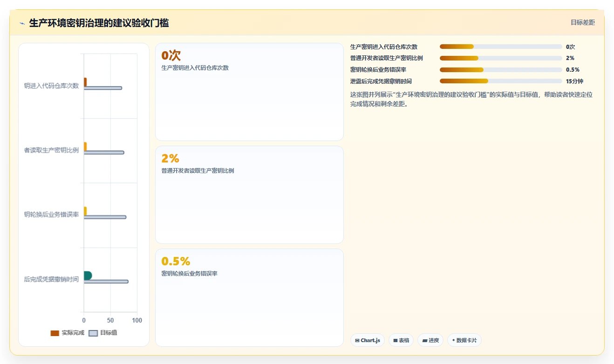
Task: Click the gray target bar for 者读取生产密钥比例
Action: (104, 152)
